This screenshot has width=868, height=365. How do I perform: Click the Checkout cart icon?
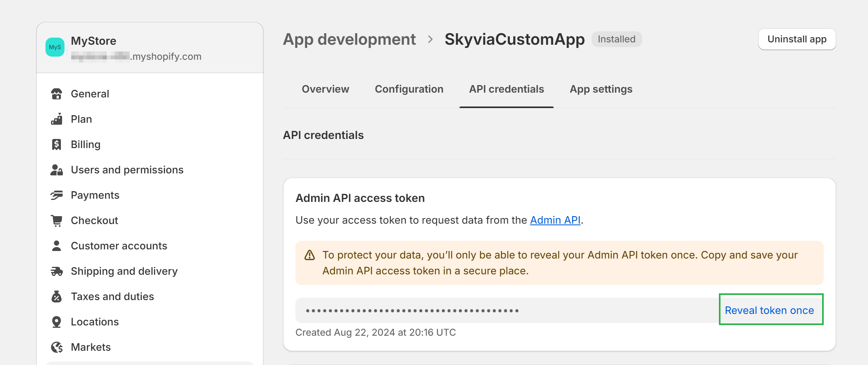click(x=57, y=221)
